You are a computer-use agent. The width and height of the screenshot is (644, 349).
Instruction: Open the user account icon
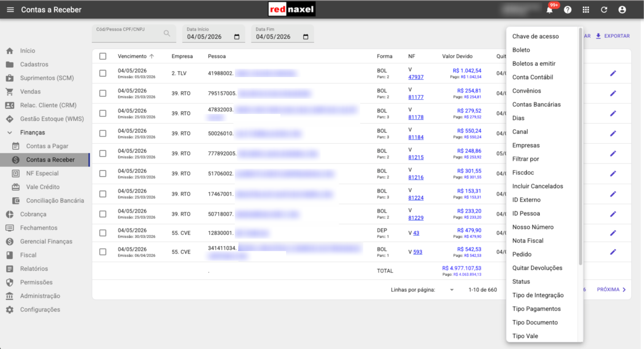[x=622, y=10]
